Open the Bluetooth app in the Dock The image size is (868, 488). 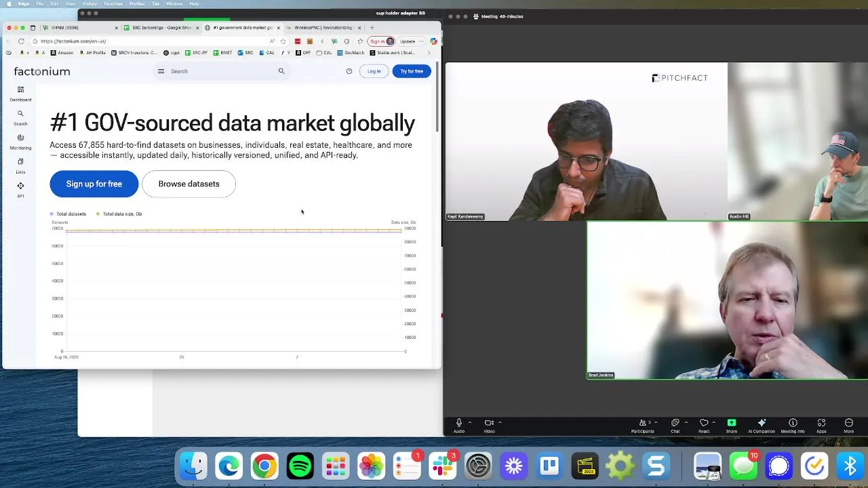coord(850,466)
